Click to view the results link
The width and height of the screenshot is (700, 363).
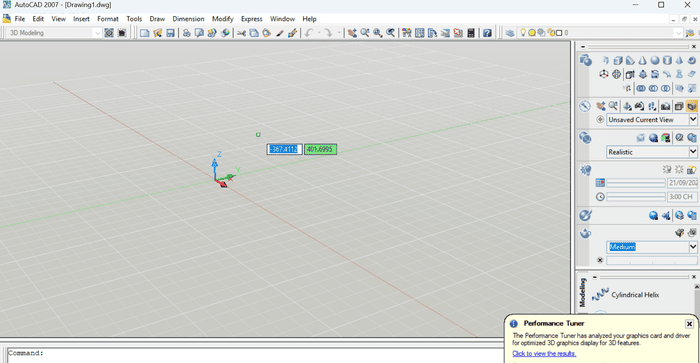pos(544,354)
